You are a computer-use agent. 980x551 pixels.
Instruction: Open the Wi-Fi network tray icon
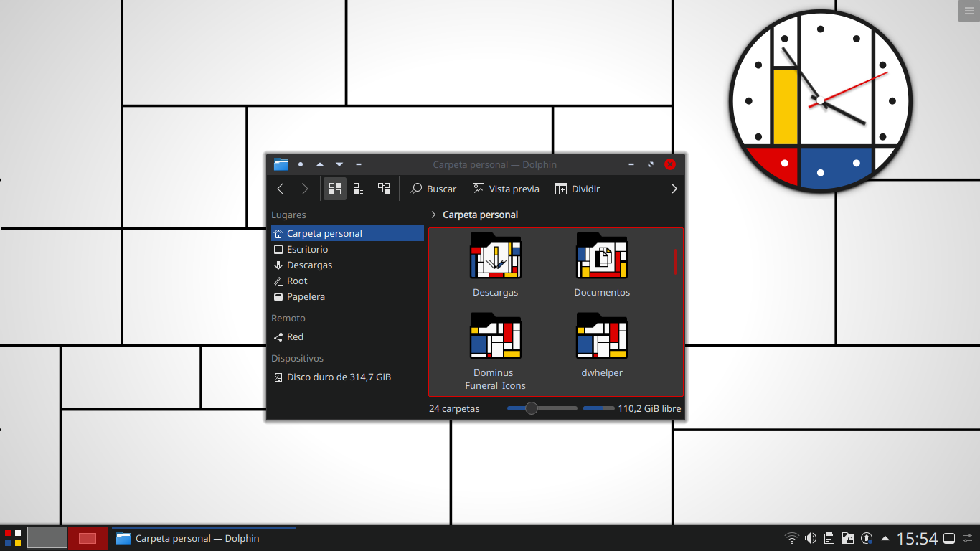click(792, 538)
